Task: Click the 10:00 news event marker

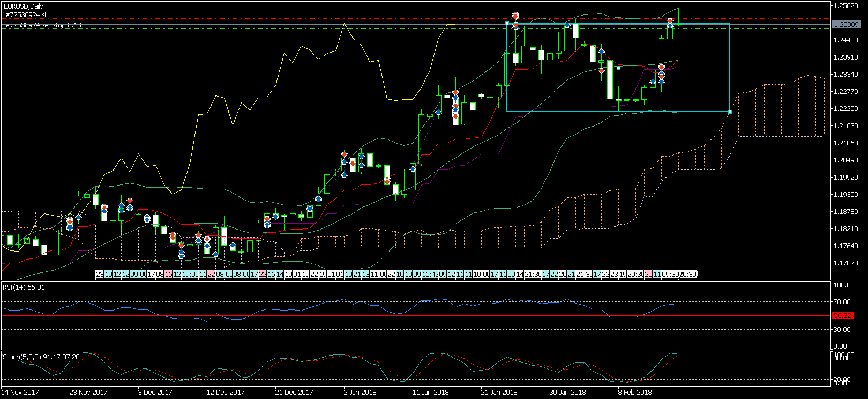Action: tap(481, 274)
